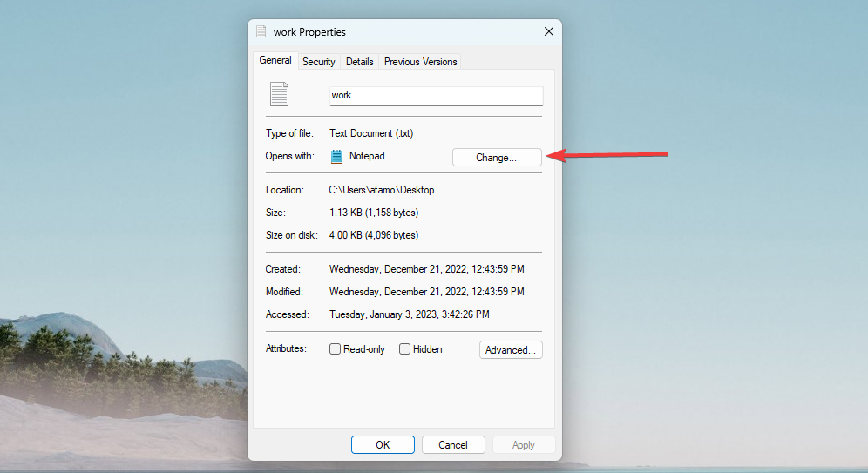Click the Location path C:\Users\afamo\Desktop
Screen dimensions: 868x473
point(381,190)
